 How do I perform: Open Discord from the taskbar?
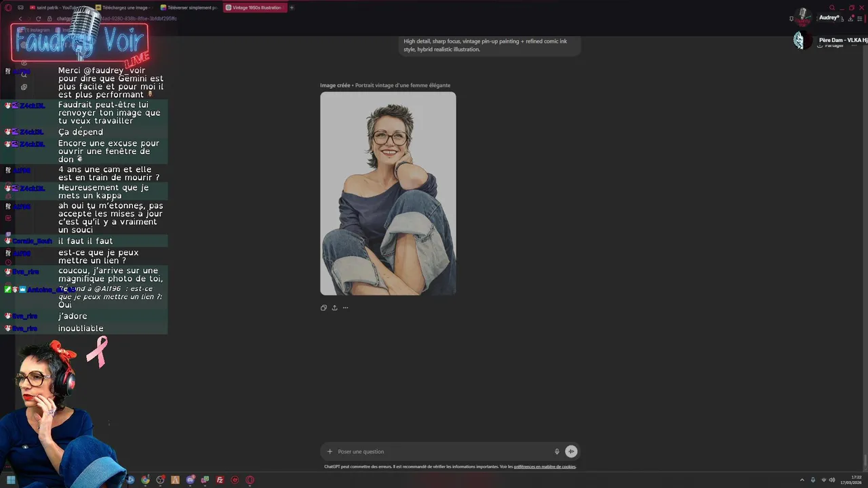[x=190, y=480]
